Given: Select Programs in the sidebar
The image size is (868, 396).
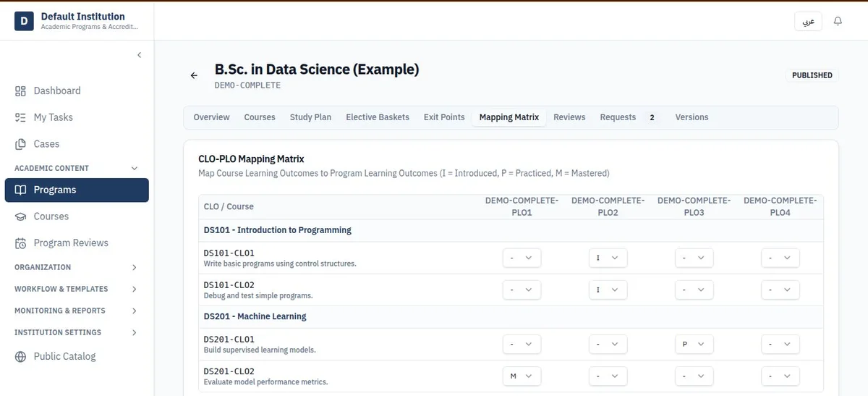Looking at the screenshot, I should [77, 190].
